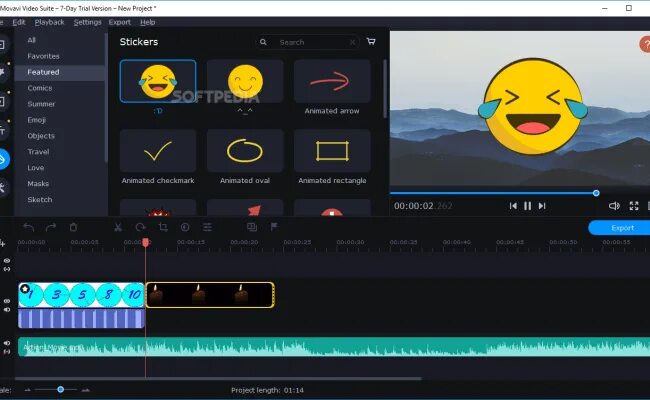Select the laughing :'D sticker thumbnail
This screenshot has height=400, width=650.
click(x=158, y=81)
